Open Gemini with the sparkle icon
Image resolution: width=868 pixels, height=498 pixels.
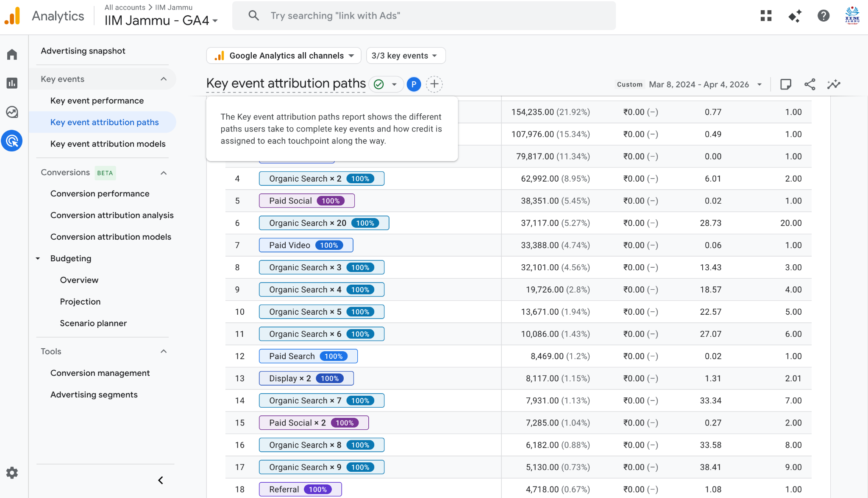[795, 16]
